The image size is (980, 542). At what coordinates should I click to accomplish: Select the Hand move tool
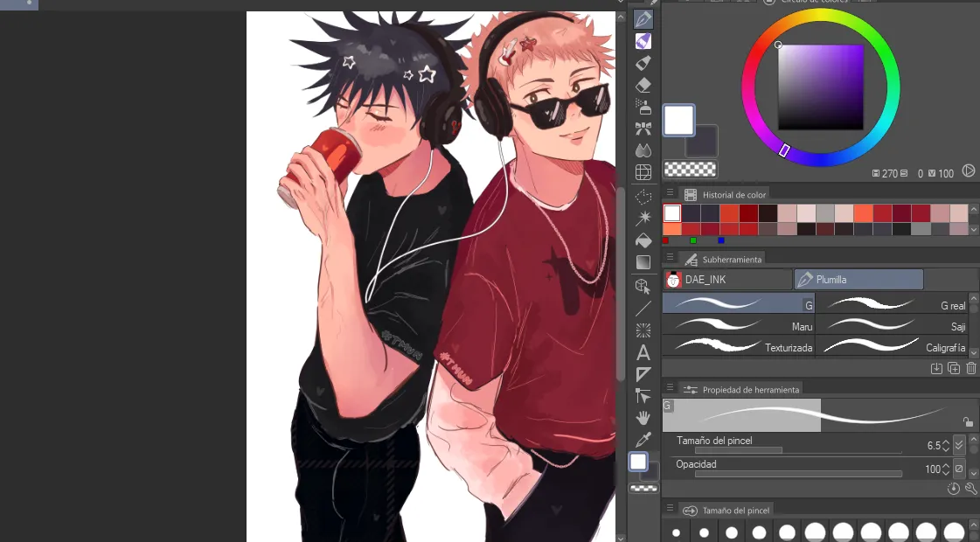tap(643, 418)
